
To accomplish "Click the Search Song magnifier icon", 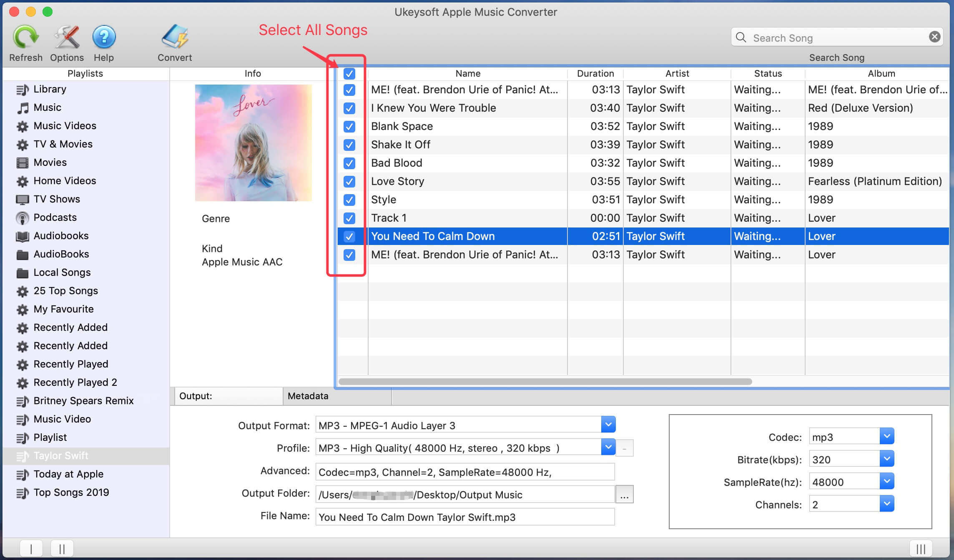I will tap(743, 37).
